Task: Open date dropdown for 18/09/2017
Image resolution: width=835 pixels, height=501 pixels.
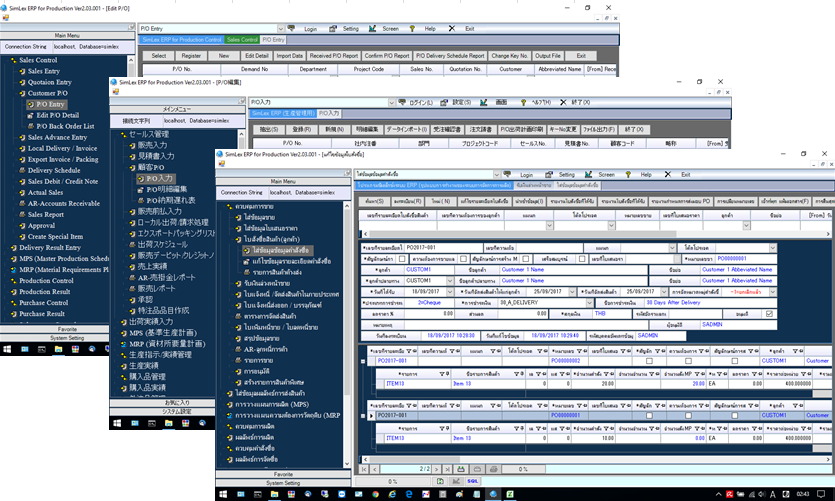Action: pos(450,292)
